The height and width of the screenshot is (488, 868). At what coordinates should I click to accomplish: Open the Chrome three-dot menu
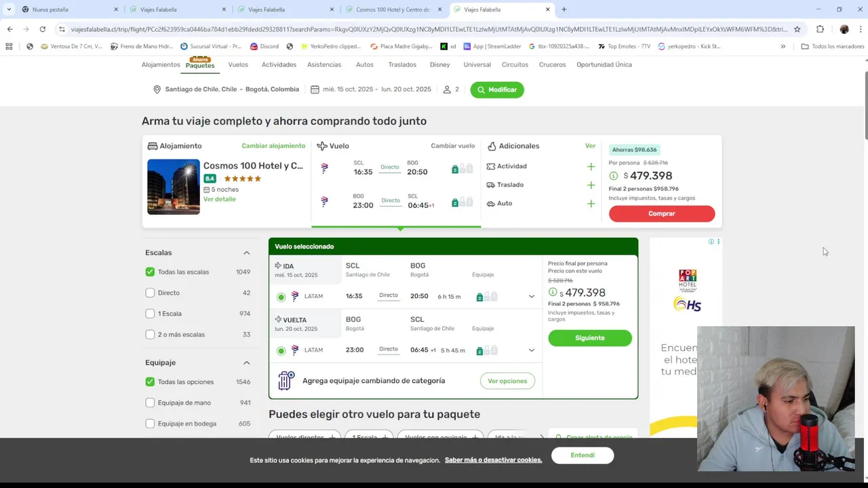tap(860, 29)
